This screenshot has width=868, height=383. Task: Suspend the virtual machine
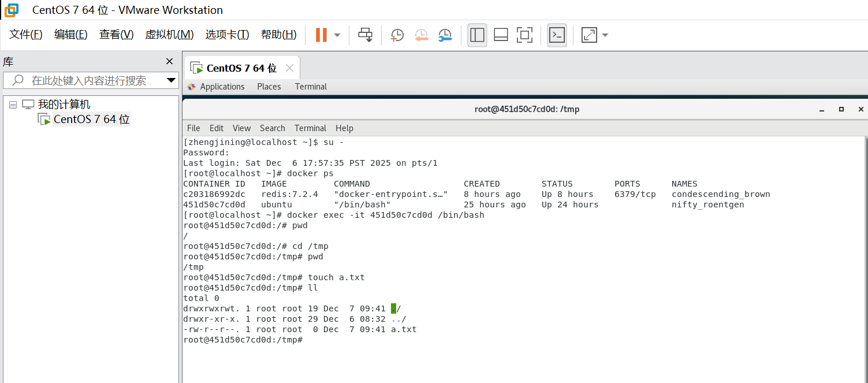[x=321, y=35]
